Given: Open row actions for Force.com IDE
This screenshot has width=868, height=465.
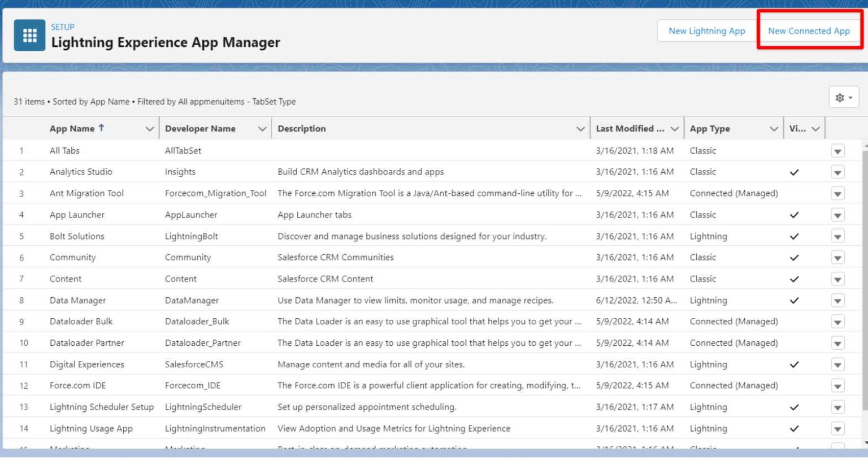Looking at the screenshot, I should click(x=837, y=386).
